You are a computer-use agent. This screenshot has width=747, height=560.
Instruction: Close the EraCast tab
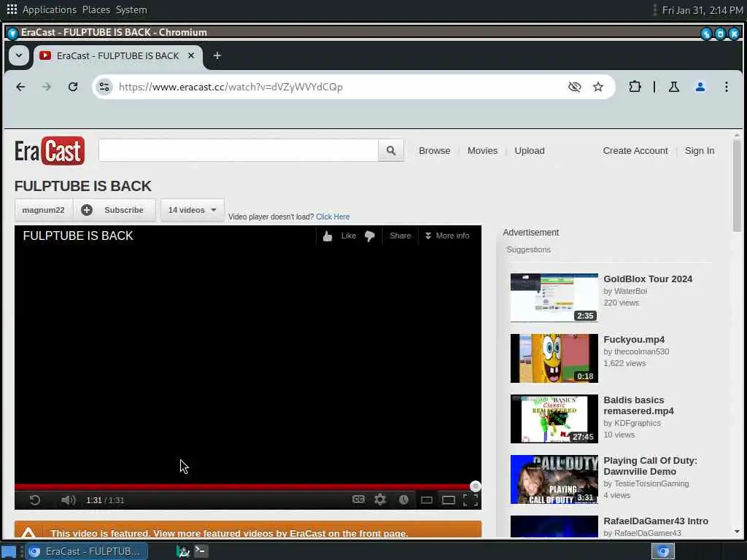point(191,55)
